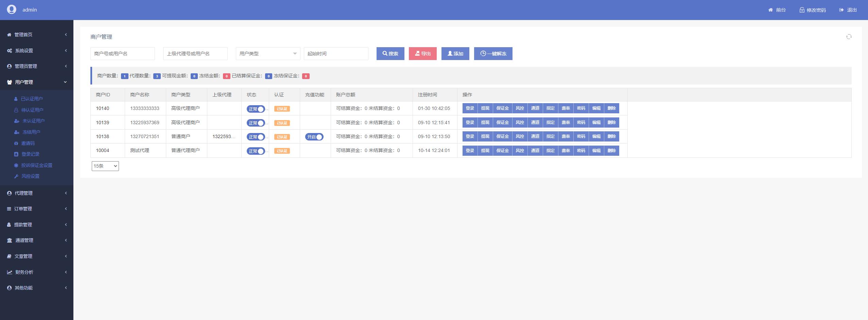This screenshot has width=868, height=320.
Task: Click the icon beside 投诉保证金设置
Action: (16, 165)
